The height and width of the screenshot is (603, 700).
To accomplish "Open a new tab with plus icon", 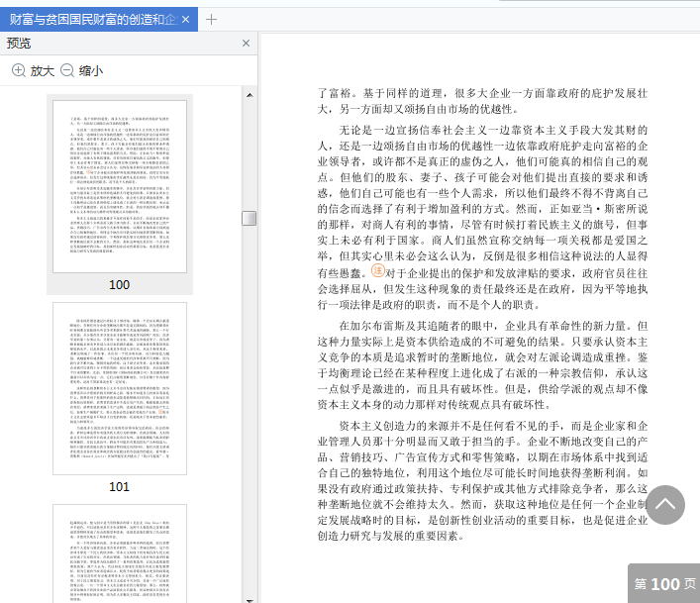I will coord(211,19).
